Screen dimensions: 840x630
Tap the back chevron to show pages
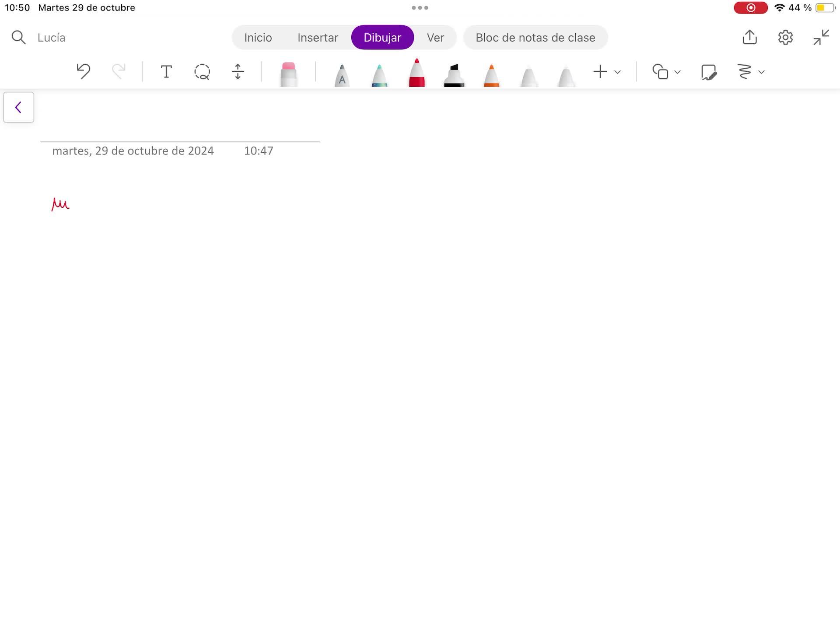tap(18, 107)
